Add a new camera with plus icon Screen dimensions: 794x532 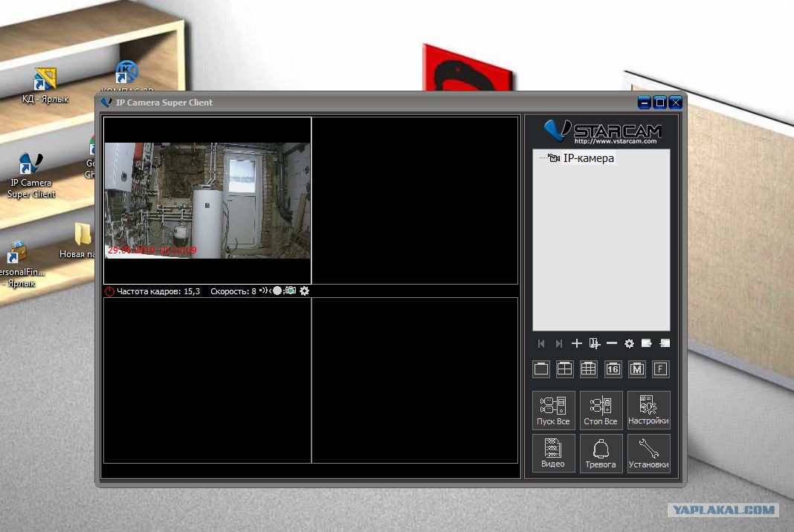[x=576, y=344]
